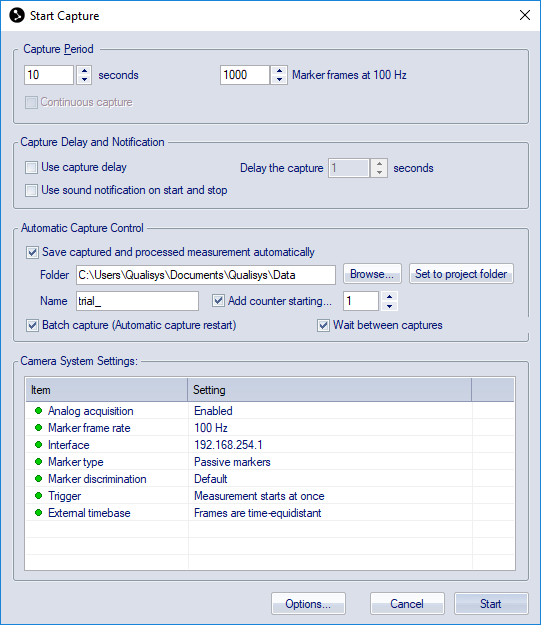Viewport: 541px width, 625px height.
Task: Click the Setting column header
Action: [330, 390]
